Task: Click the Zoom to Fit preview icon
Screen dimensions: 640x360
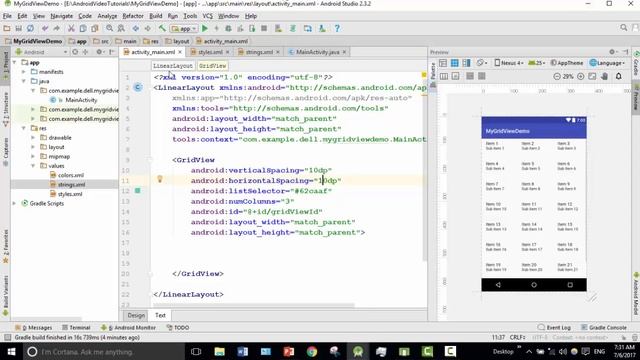Action: (x=593, y=76)
